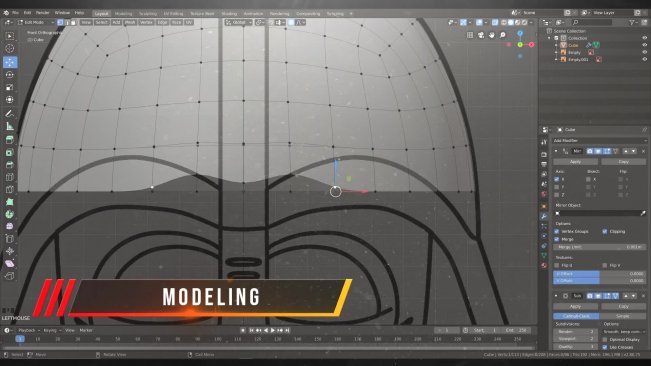Toggle the Merge checkbox
This screenshot has width=651, height=366.
coord(556,239)
